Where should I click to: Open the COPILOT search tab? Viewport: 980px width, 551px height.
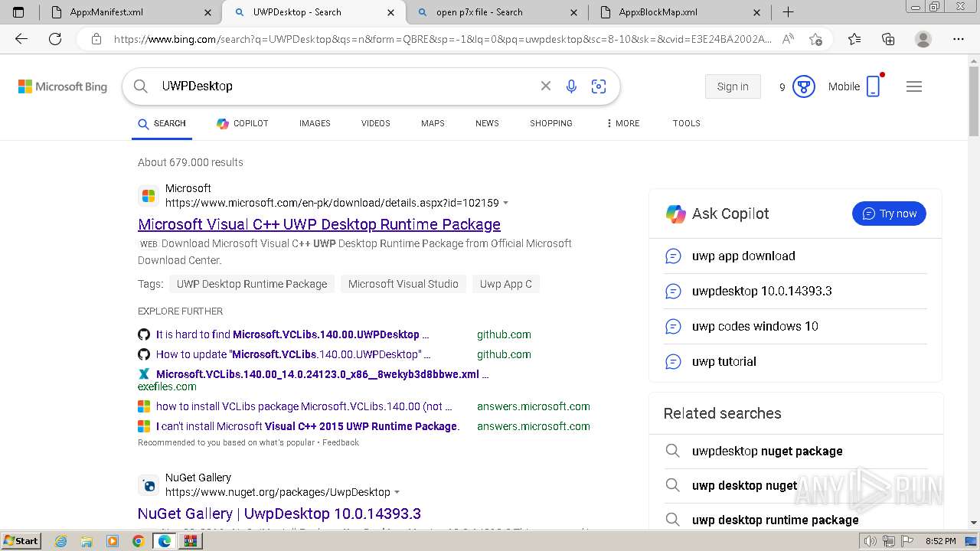(242, 123)
